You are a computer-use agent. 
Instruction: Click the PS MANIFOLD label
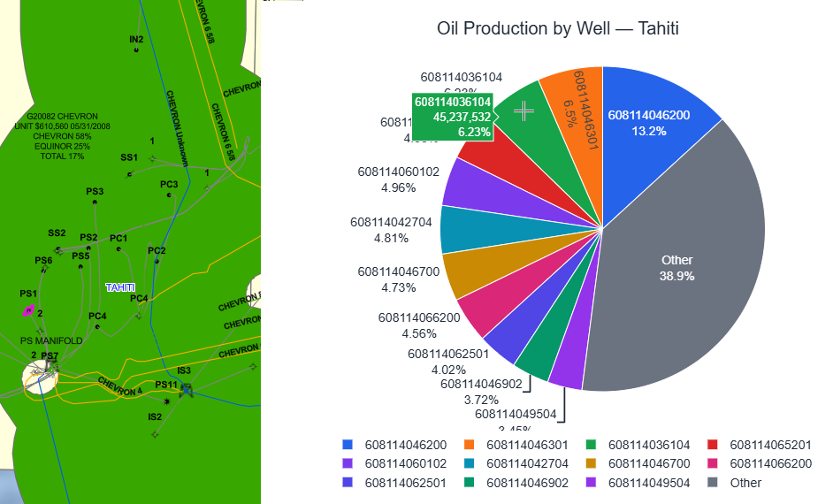point(51,340)
